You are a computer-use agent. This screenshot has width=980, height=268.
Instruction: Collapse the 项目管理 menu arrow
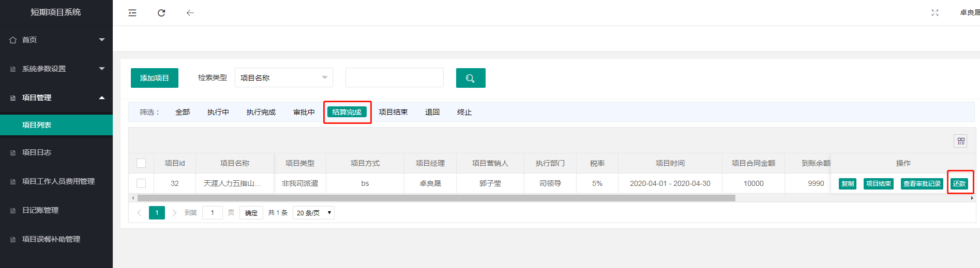pos(102,98)
